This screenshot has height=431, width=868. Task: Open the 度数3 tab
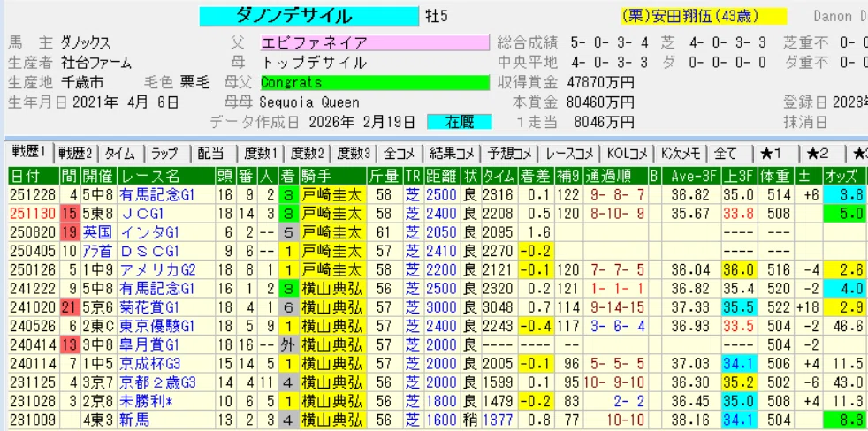point(354,154)
